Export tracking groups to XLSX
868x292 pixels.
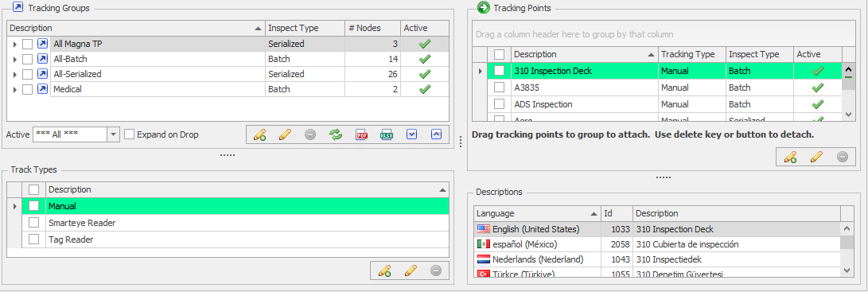tap(387, 134)
